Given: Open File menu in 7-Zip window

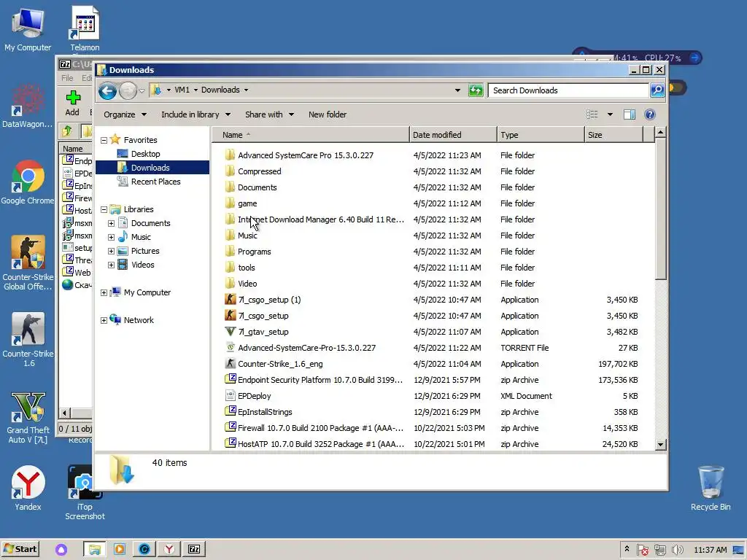Looking at the screenshot, I should tap(67, 77).
